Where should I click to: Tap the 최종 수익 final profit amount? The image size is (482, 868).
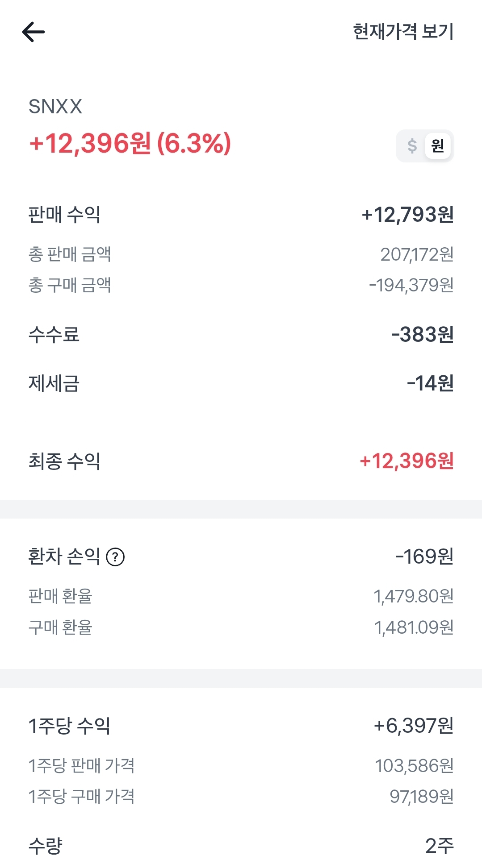[407, 461]
